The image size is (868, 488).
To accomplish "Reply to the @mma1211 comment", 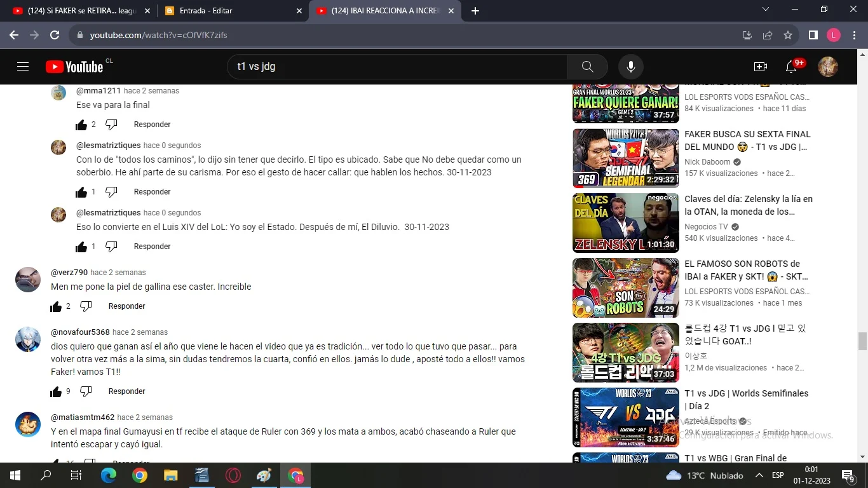I will [x=152, y=125].
